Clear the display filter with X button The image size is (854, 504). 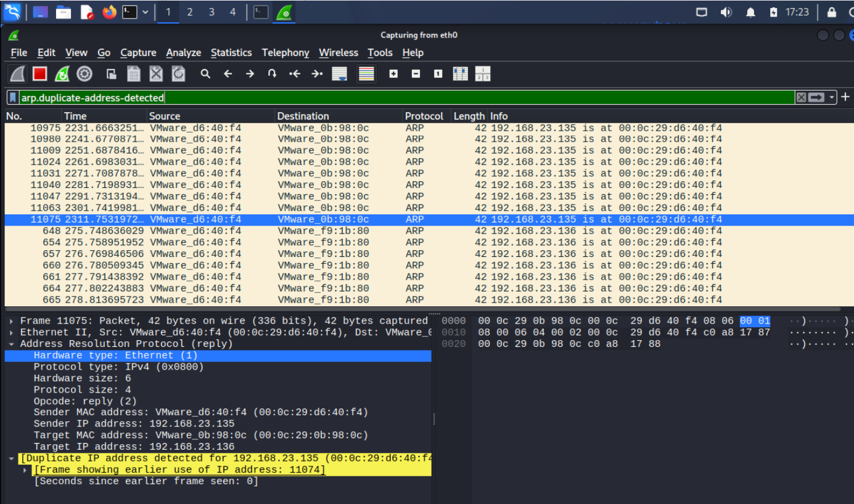click(801, 97)
